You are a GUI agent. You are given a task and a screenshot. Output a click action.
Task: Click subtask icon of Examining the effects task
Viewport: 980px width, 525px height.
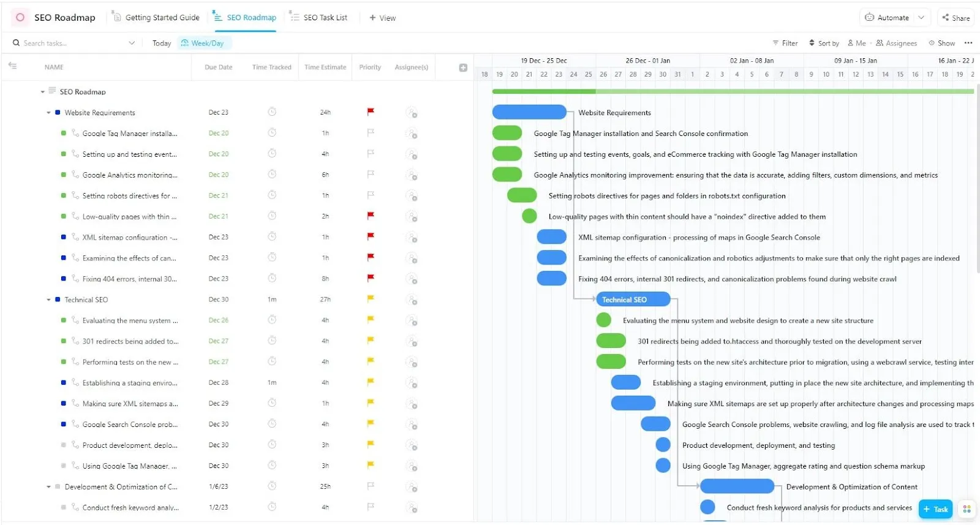click(x=75, y=257)
